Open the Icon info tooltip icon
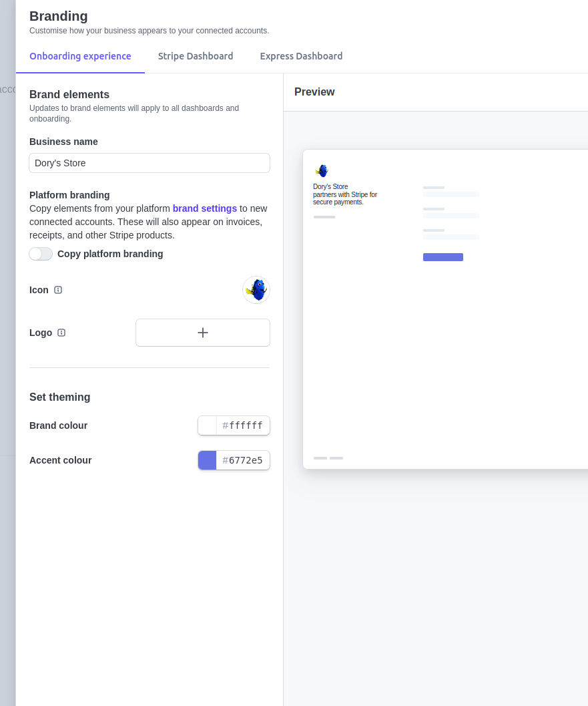 [58, 290]
